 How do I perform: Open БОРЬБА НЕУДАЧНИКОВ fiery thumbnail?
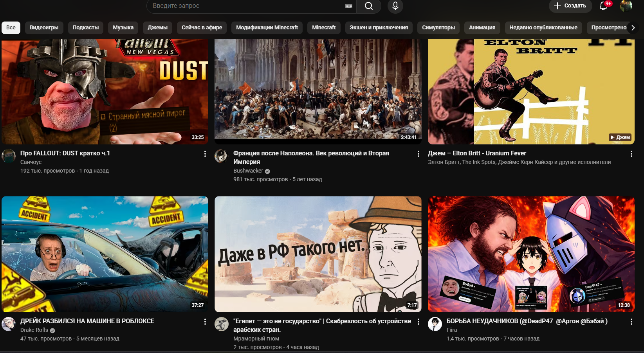click(531, 254)
